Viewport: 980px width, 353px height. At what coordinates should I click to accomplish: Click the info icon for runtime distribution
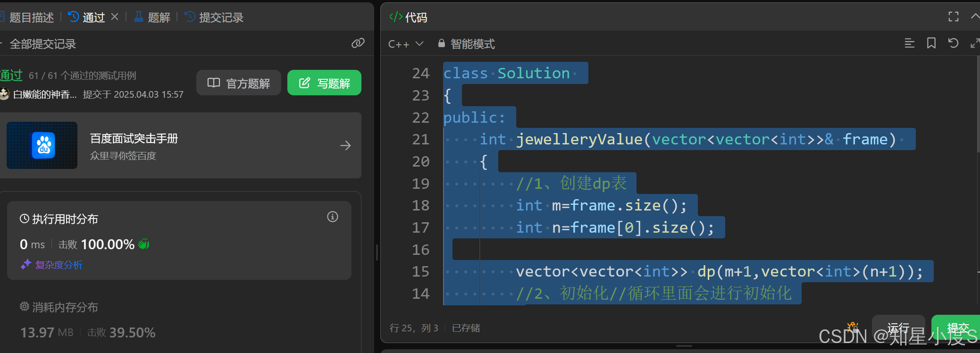(333, 217)
